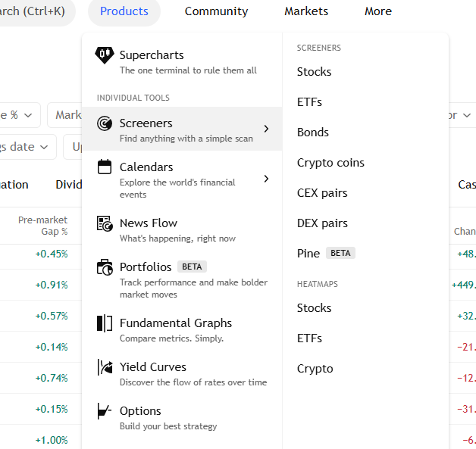Open the Stocks heatmap link

[x=315, y=308]
